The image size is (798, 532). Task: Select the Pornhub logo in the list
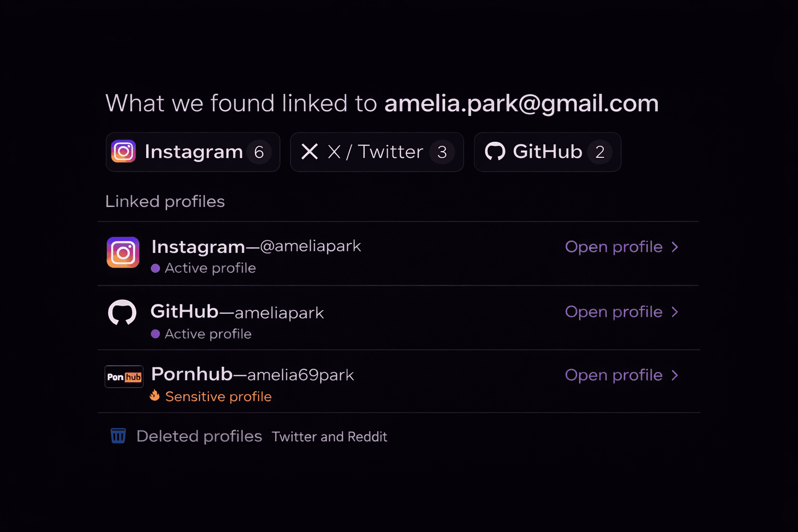click(x=124, y=377)
